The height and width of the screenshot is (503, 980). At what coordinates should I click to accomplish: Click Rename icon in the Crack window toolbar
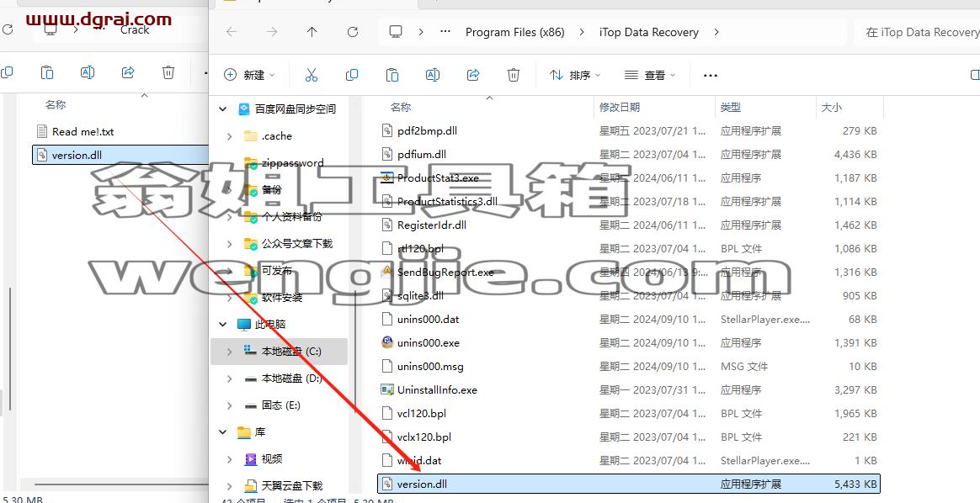coord(88,72)
